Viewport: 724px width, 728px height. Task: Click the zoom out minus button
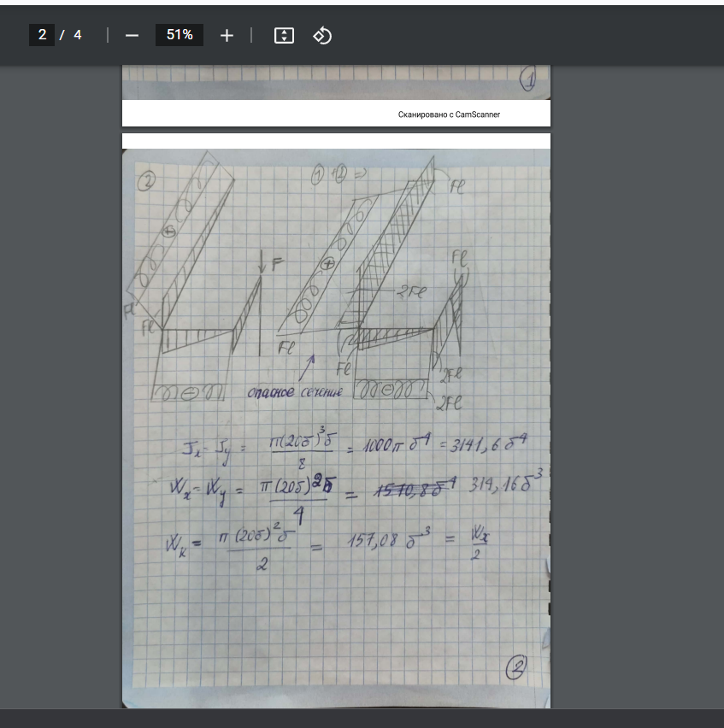(x=132, y=35)
